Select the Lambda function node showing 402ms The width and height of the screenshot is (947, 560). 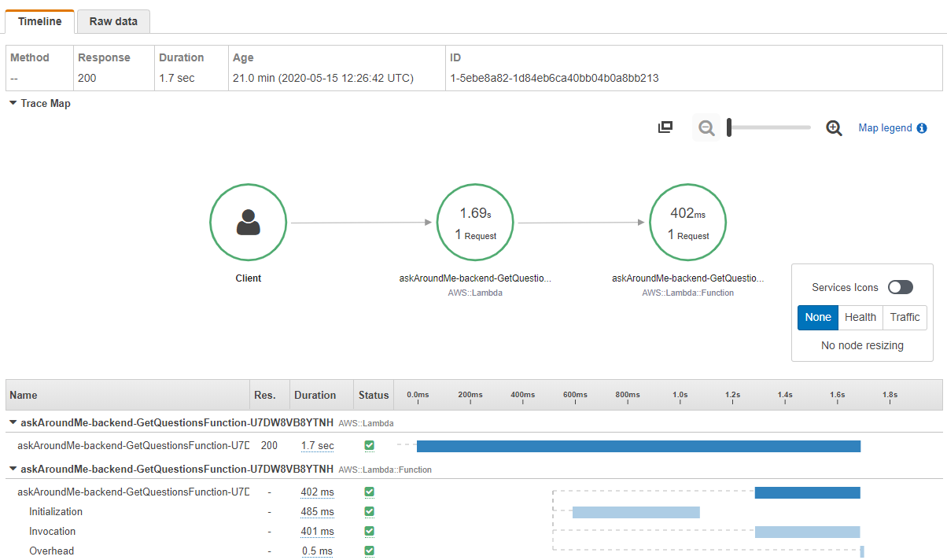click(x=687, y=222)
